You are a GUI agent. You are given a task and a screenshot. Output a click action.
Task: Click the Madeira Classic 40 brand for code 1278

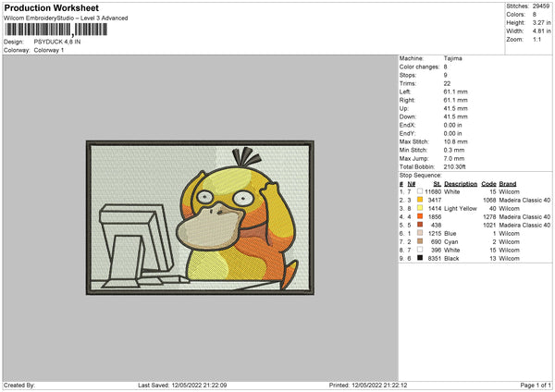524,217
